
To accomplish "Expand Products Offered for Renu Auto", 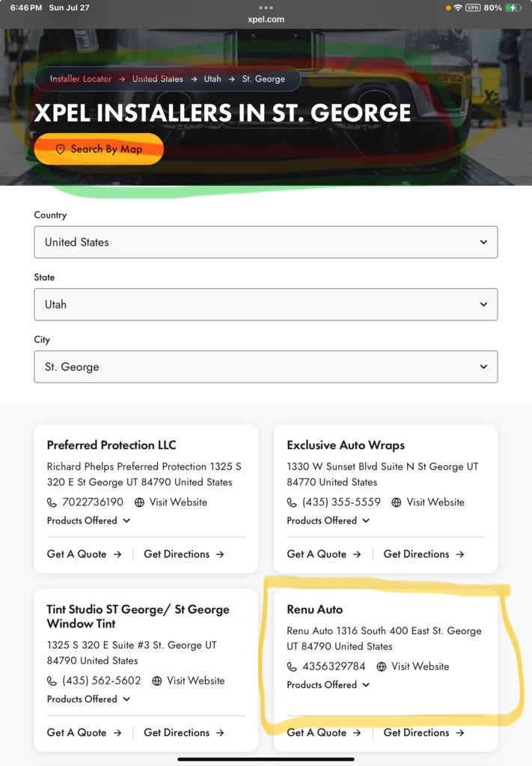I will [328, 685].
